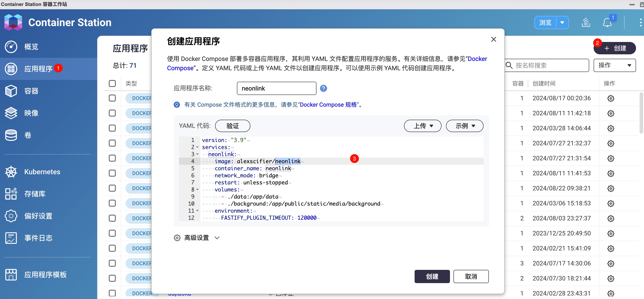Click line 4 image text in YAML editor

coord(257,161)
